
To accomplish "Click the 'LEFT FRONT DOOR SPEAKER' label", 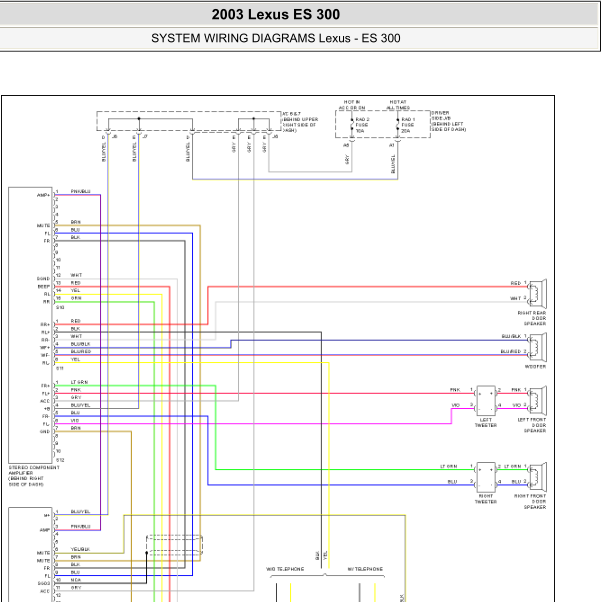I will tap(532, 425).
